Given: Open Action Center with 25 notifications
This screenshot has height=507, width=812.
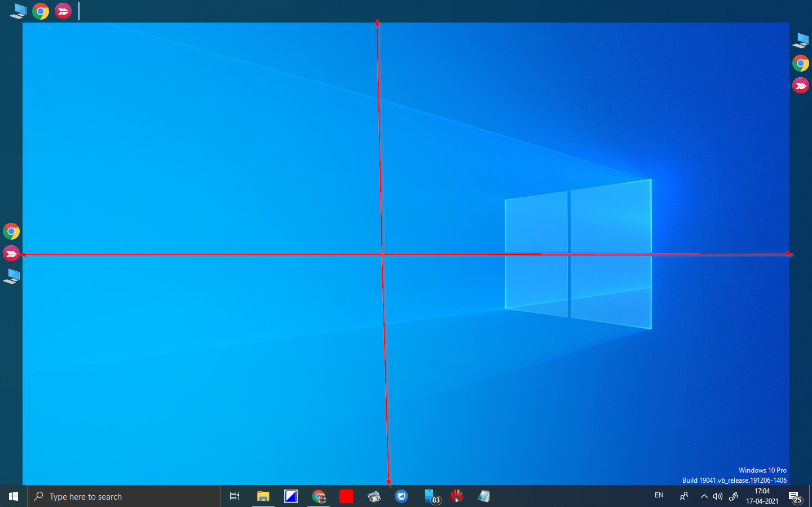Looking at the screenshot, I should click(796, 497).
